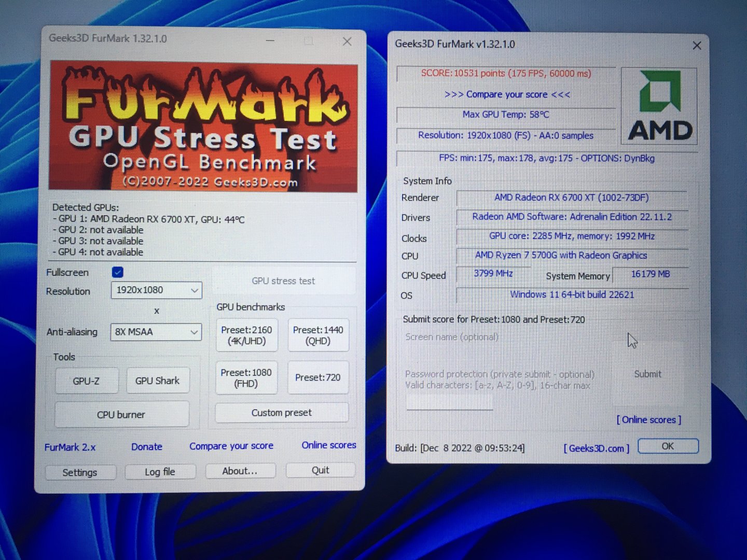
Task: Click the Compare your score link in main window
Action: tap(231, 446)
